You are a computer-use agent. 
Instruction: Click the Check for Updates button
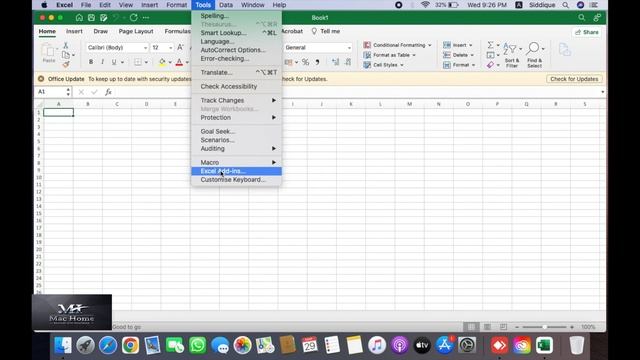574,79
